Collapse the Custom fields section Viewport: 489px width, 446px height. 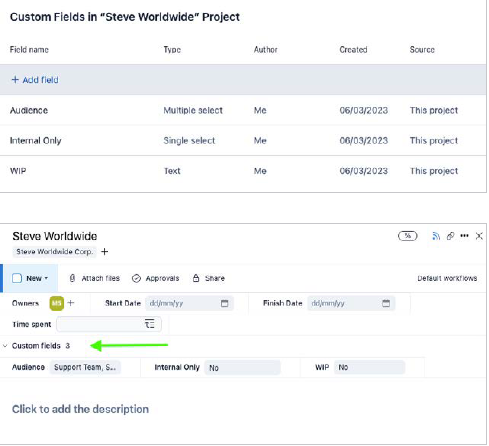[x=5, y=346]
